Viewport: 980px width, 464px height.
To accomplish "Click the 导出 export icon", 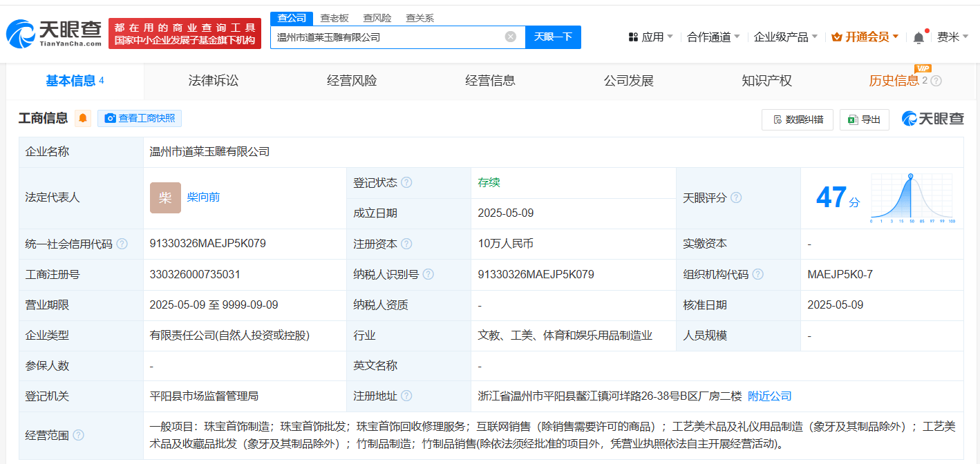I will 854,119.
